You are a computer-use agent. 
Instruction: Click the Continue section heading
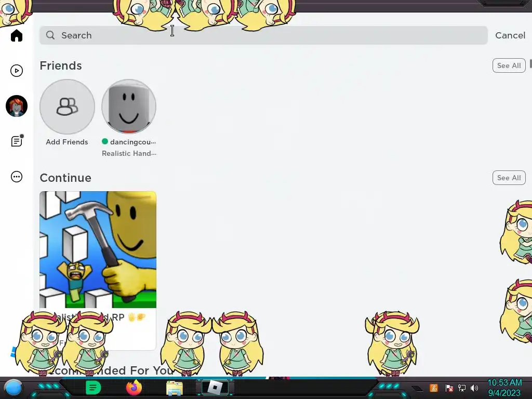pos(65,178)
